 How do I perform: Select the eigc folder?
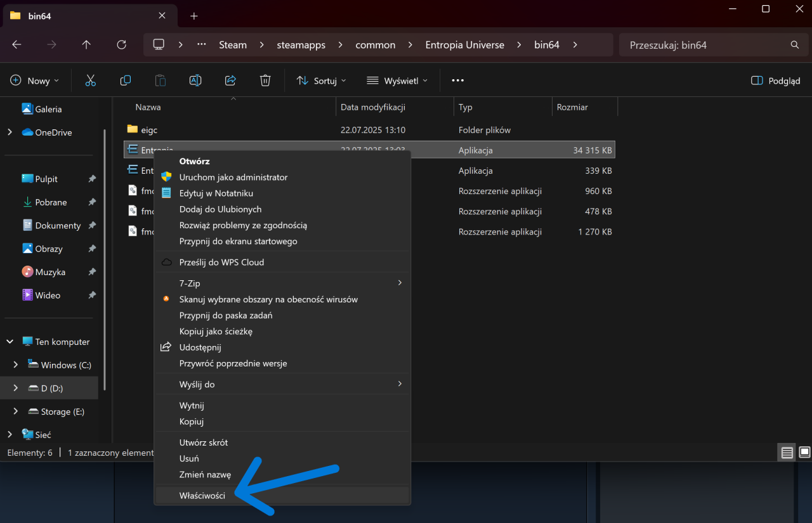149,130
